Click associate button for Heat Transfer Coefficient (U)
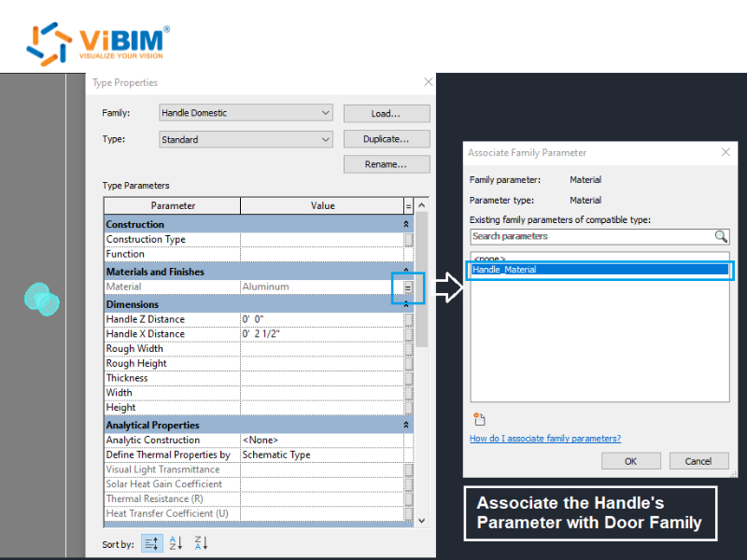Viewport: 747px width, 560px height. coord(408,514)
